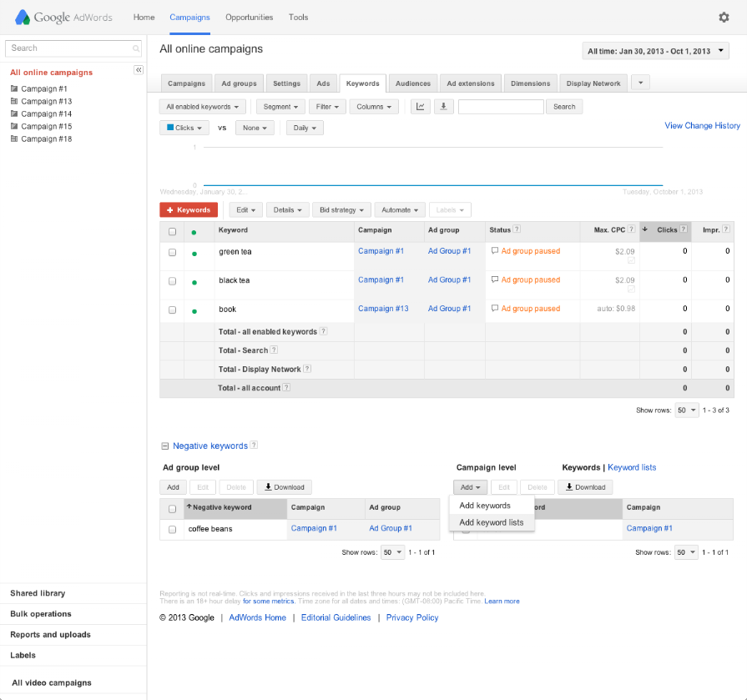Choose Add keyword lists from menu
The image size is (747, 700).
(492, 522)
